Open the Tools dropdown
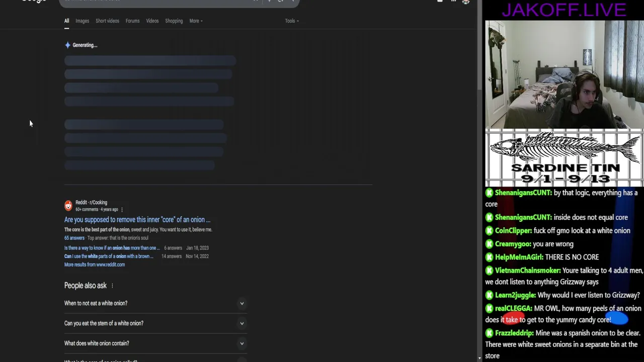Image resolution: width=644 pixels, height=362 pixels. 292,21
